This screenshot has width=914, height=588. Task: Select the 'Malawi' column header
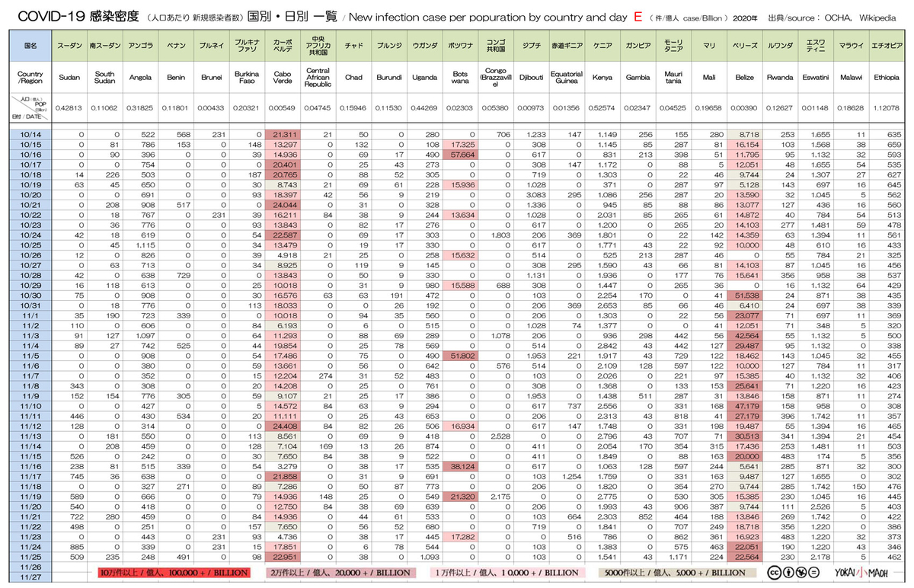click(x=850, y=78)
